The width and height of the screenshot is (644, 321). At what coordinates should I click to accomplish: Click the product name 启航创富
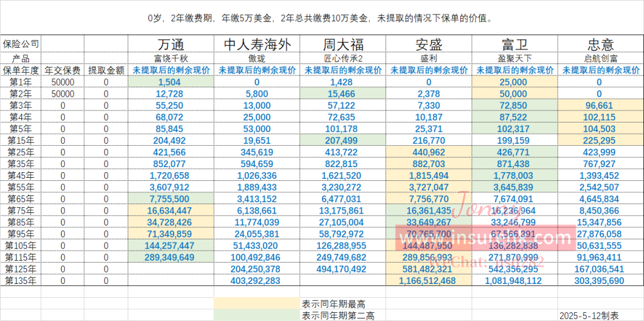tap(601, 58)
